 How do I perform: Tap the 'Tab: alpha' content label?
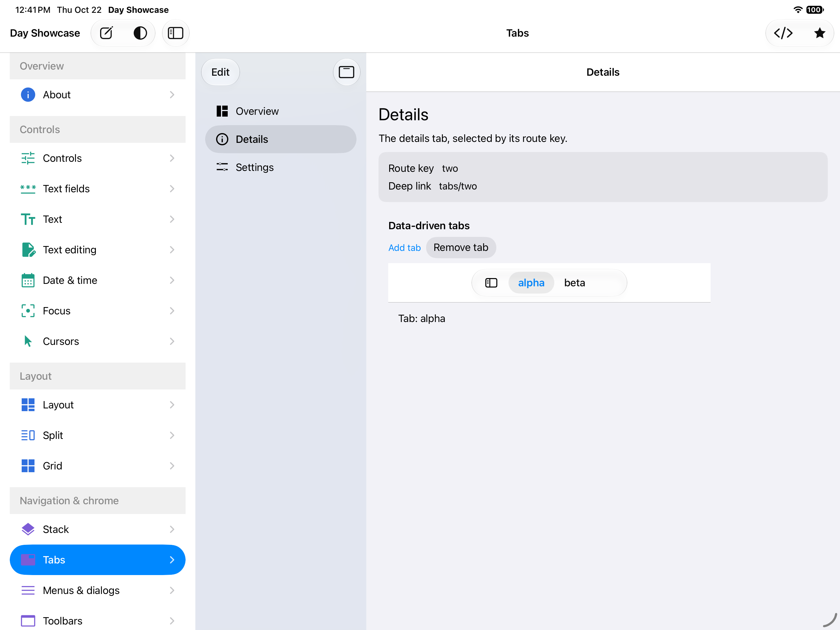pyautogui.click(x=422, y=319)
